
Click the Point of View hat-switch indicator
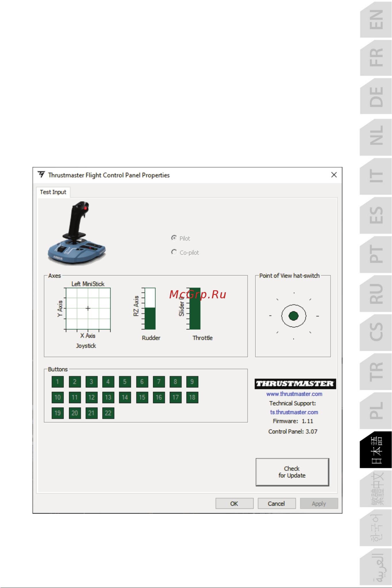click(x=294, y=316)
